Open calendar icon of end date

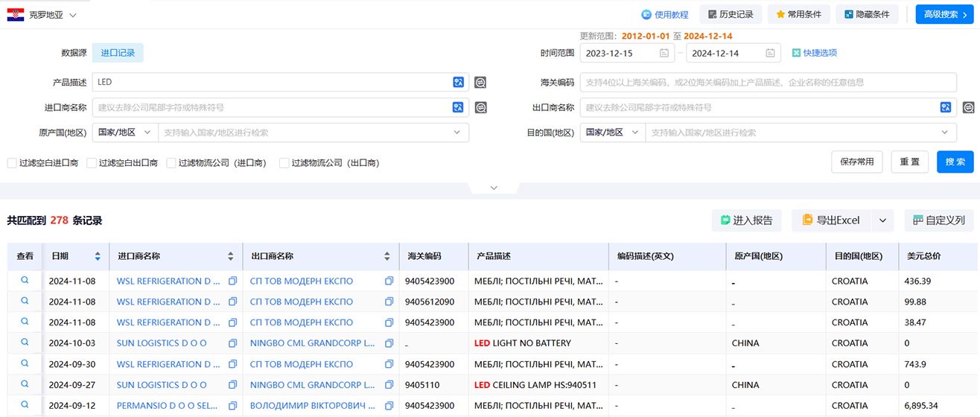(x=770, y=53)
